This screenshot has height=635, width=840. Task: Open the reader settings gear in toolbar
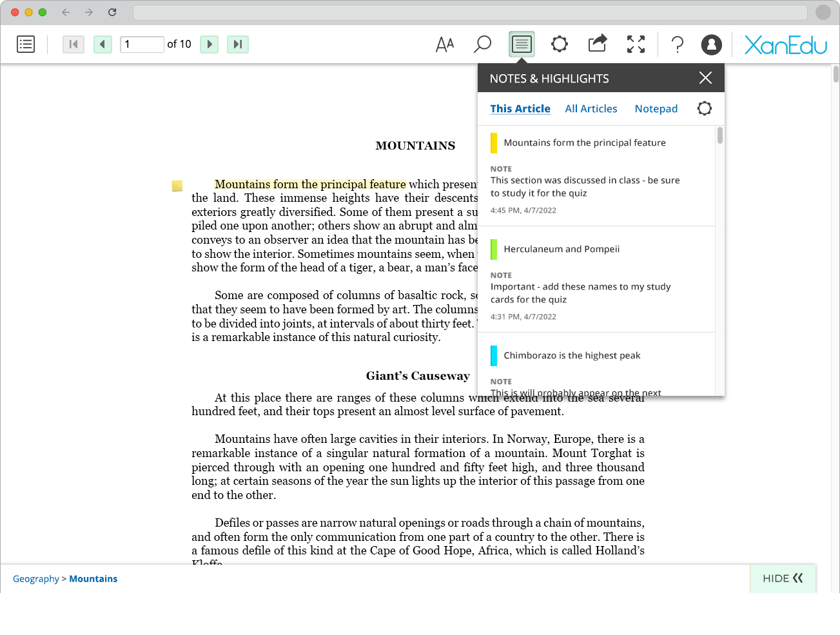coord(559,44)
